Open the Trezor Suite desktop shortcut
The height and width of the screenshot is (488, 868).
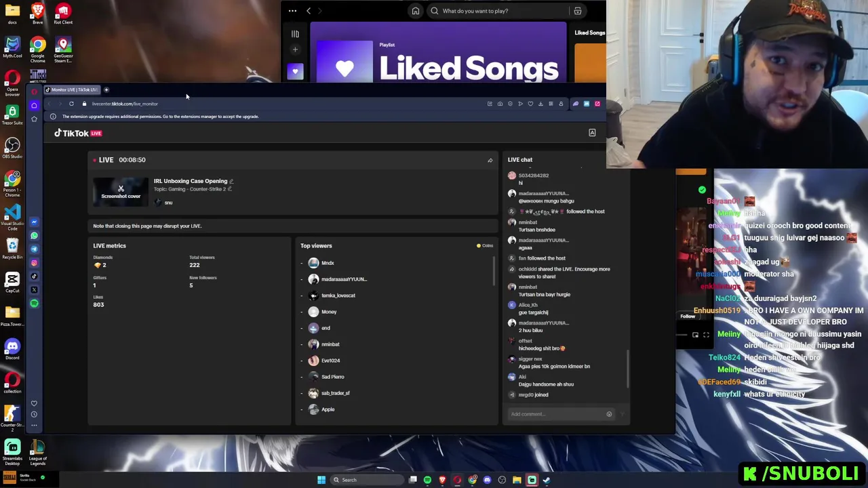click(12, 115)
